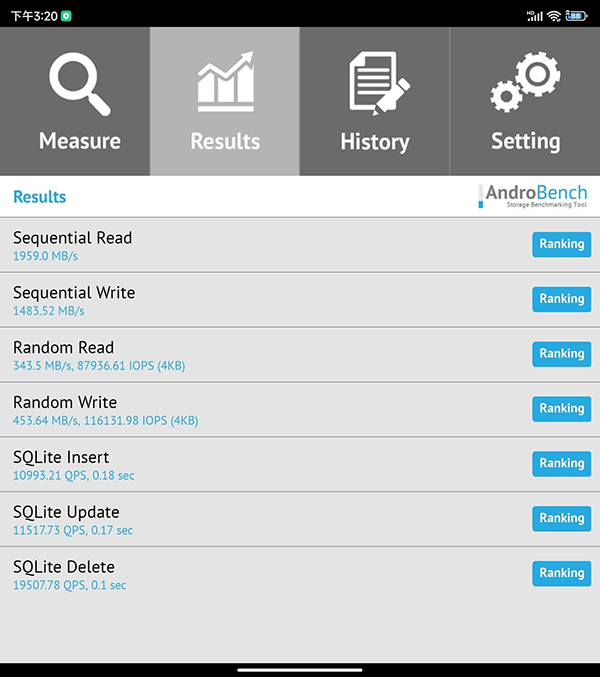This screenshot has width=600, height=677.
Task: Tap the home gesture bar
Action: pos(300,668)
